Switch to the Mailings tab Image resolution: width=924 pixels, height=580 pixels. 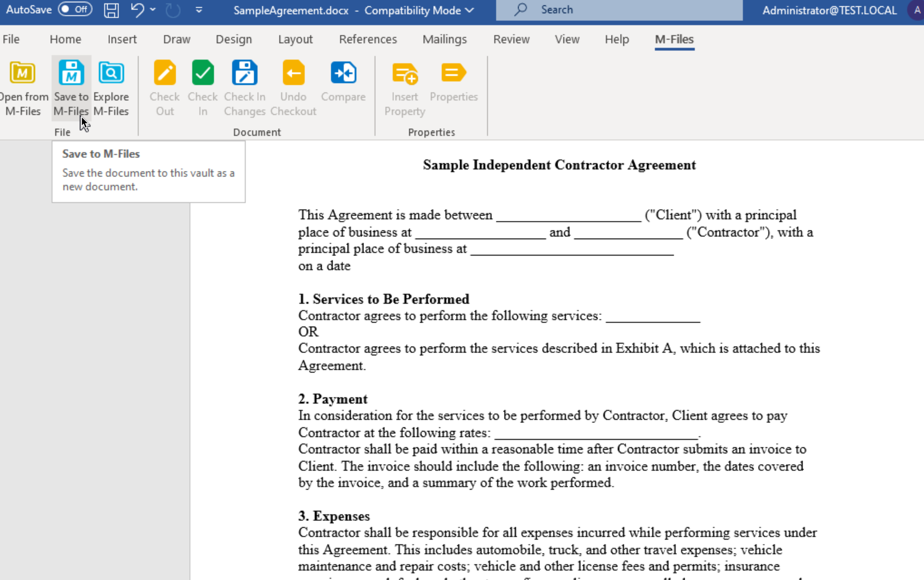point(445,39)
